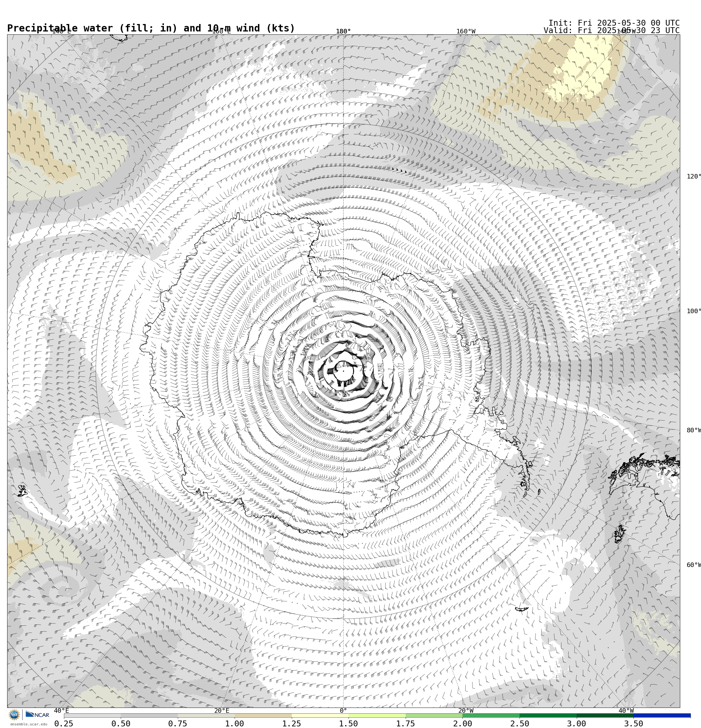This screenshot has height=728, width=701.
Task: Click the 40°E longitude label at bottom
Action: point(61,710)
